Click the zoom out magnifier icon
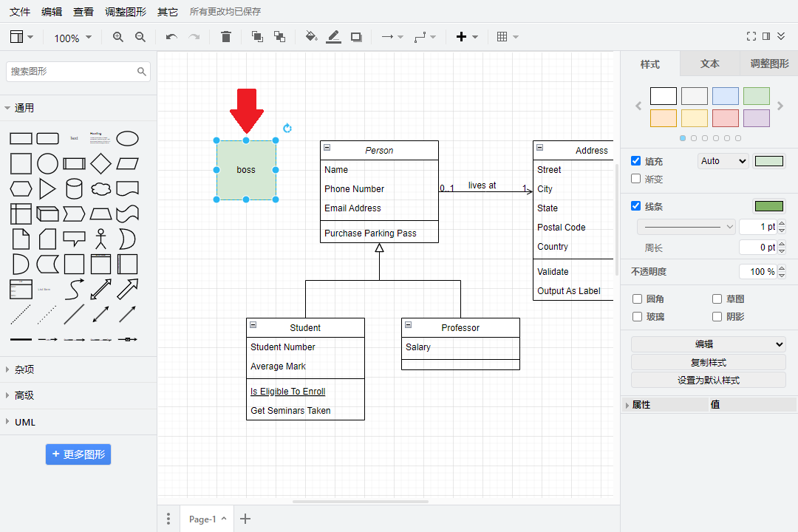 (x=140, y=37)
